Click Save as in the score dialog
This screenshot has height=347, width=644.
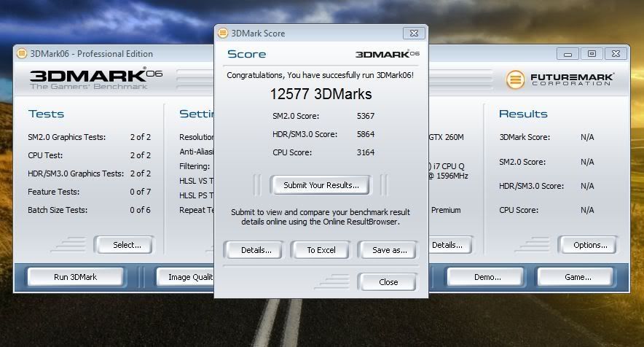click(x=389, y=250)
